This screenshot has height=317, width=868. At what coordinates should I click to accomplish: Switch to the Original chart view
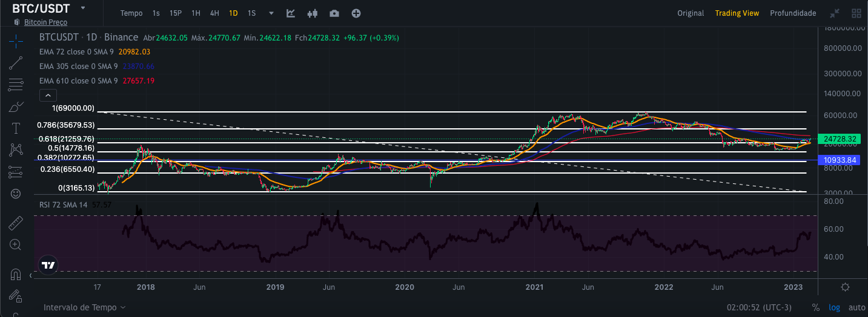tap(691, 13)
